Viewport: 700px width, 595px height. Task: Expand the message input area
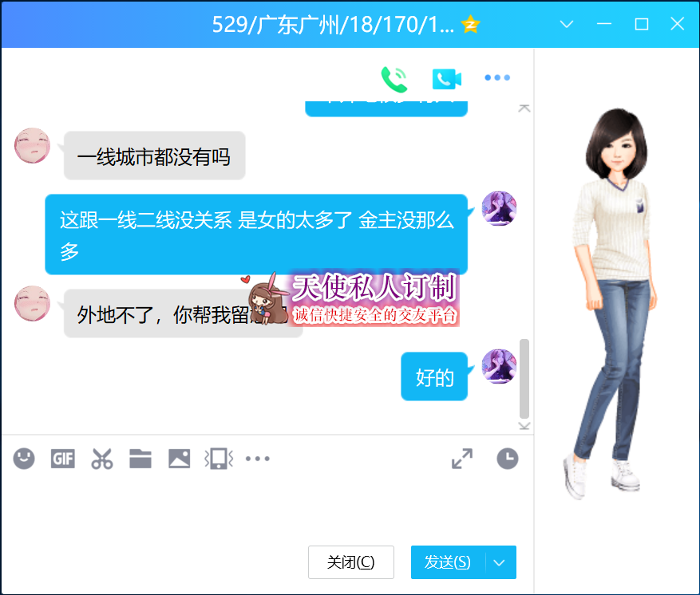pos(461,459)
